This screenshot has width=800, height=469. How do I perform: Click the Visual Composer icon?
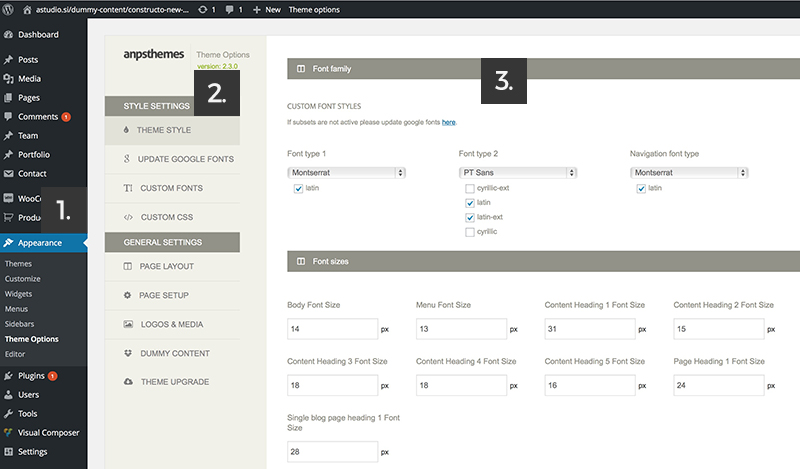pyautogui.click(x=8, y=433)
